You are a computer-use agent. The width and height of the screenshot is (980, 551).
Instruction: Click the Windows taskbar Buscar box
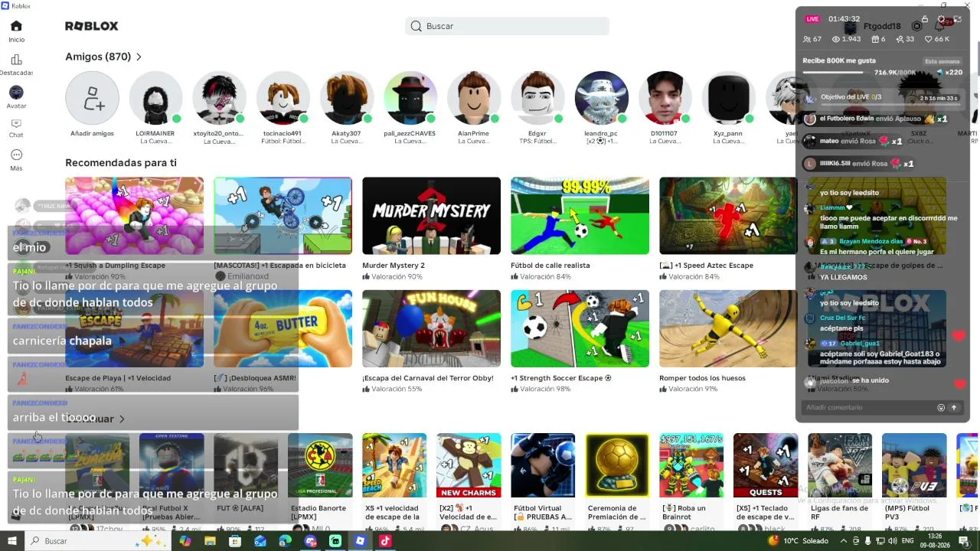tap(97, 541)
